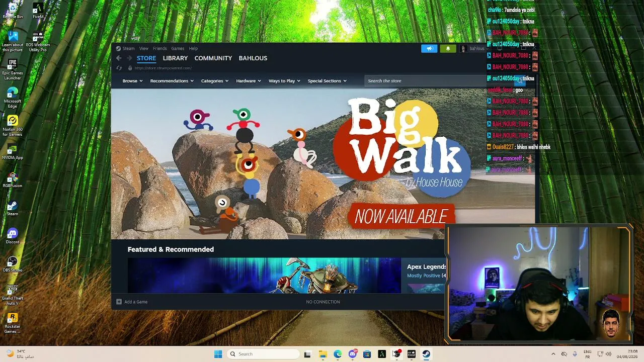Click the plus icon beside Add a Game

tap(119, 302)
